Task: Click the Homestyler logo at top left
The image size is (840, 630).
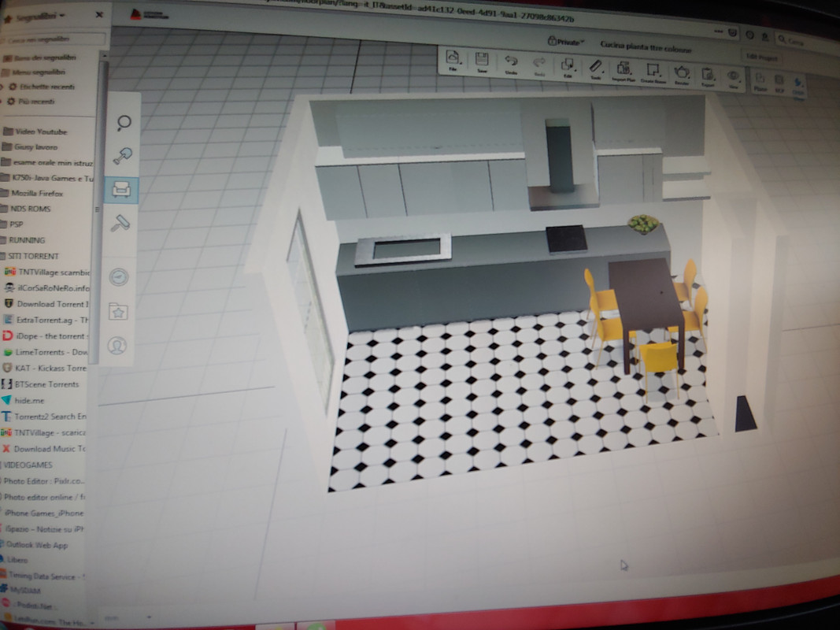Action: (150, 15)
